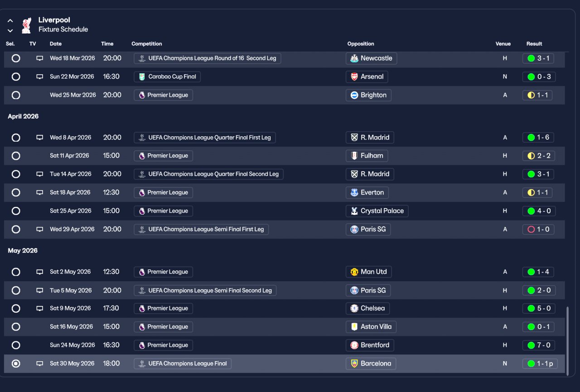580x392 pixels.
Task: Click the fixture list vertical scrollbar
Action: pyautogui.click(x=567, y=341)
